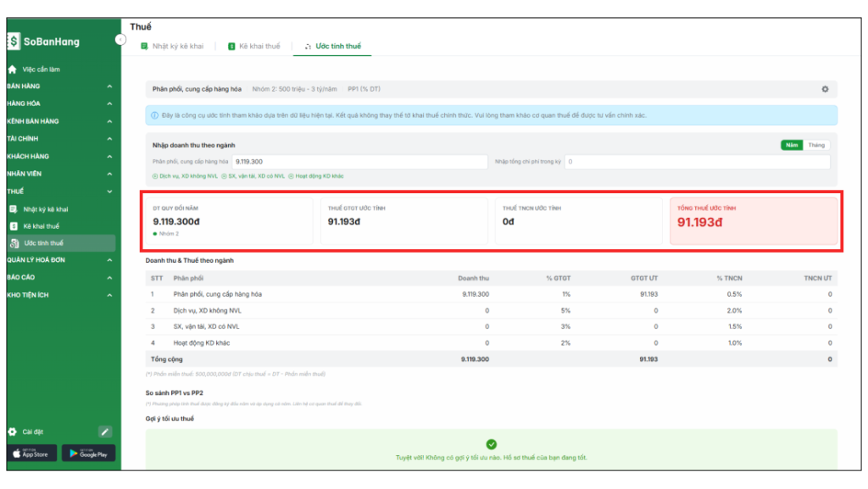Image resolution: width=868 pixels, height=489 pixels.
Task: Click the pencil edit icon near Cài đặt
Action: 105,431
